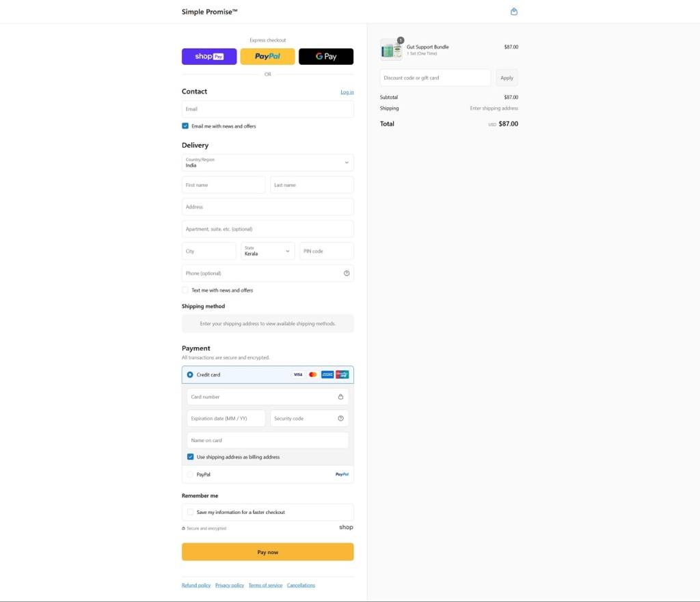
Task: Select the PayPal payment radio option
Action: click(191, 474)
